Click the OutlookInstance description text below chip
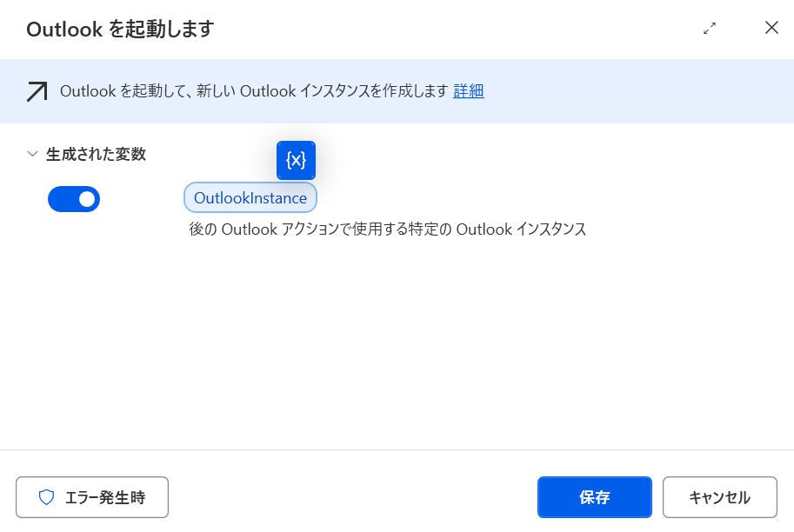The height and width of the screenshot is (532, 794). click(387, 229)
